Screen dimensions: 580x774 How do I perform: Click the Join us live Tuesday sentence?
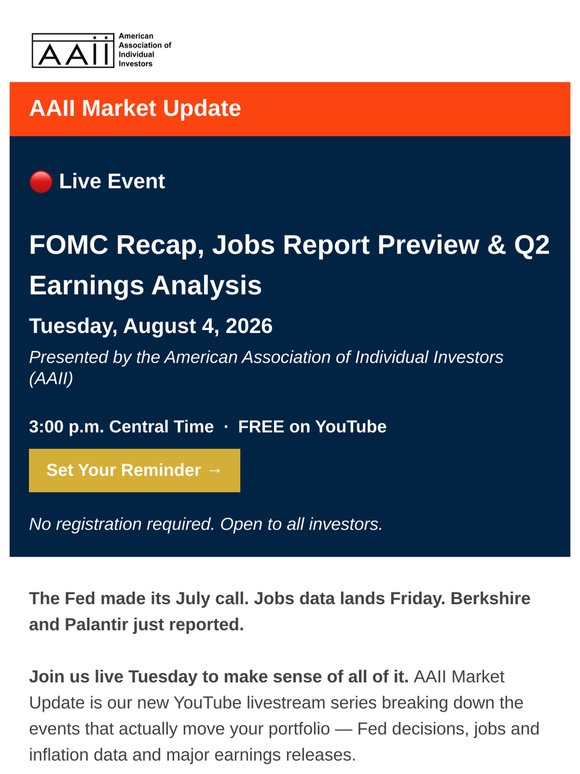[219, 676]
